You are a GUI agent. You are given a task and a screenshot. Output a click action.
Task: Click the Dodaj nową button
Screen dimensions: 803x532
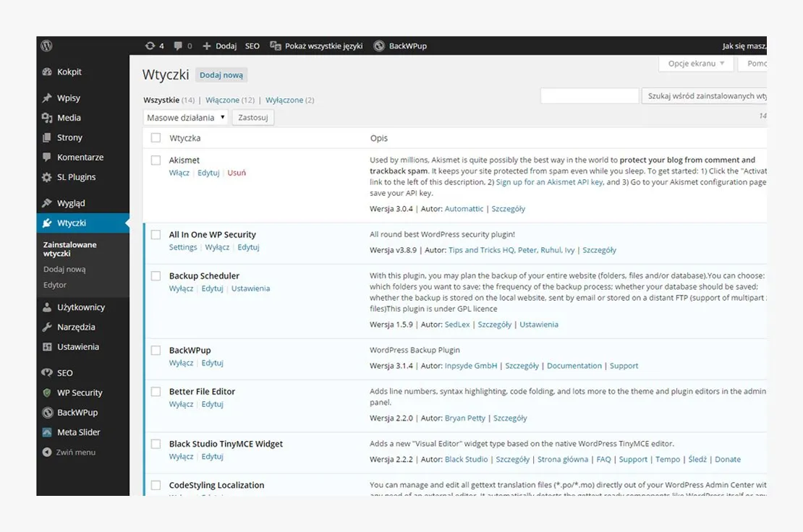[221, 74]
